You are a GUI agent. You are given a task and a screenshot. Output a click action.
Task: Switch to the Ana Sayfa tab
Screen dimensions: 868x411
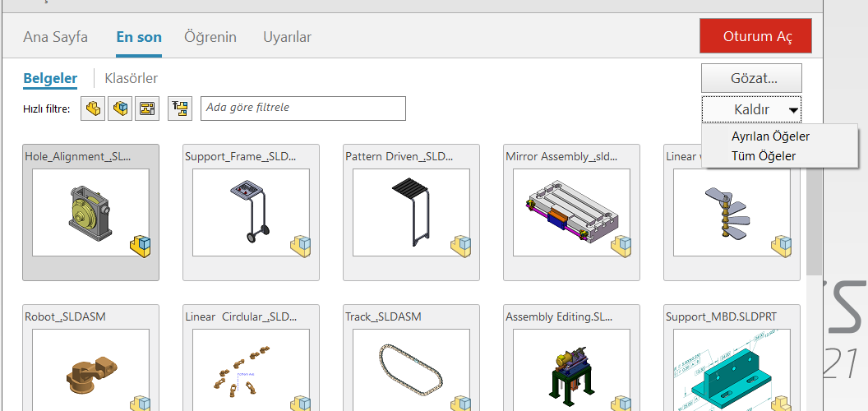55,37
